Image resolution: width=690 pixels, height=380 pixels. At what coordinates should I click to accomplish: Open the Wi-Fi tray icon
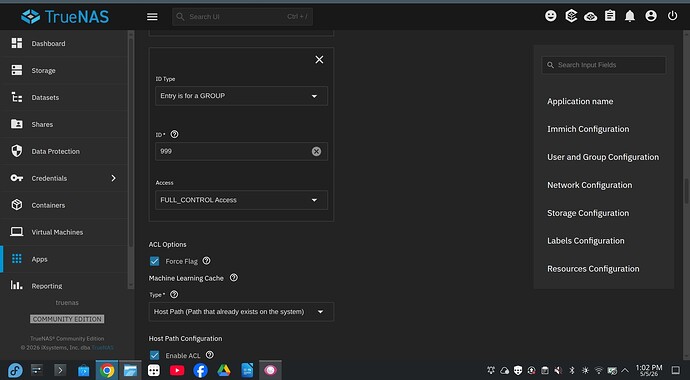click(x=598, y=371)
